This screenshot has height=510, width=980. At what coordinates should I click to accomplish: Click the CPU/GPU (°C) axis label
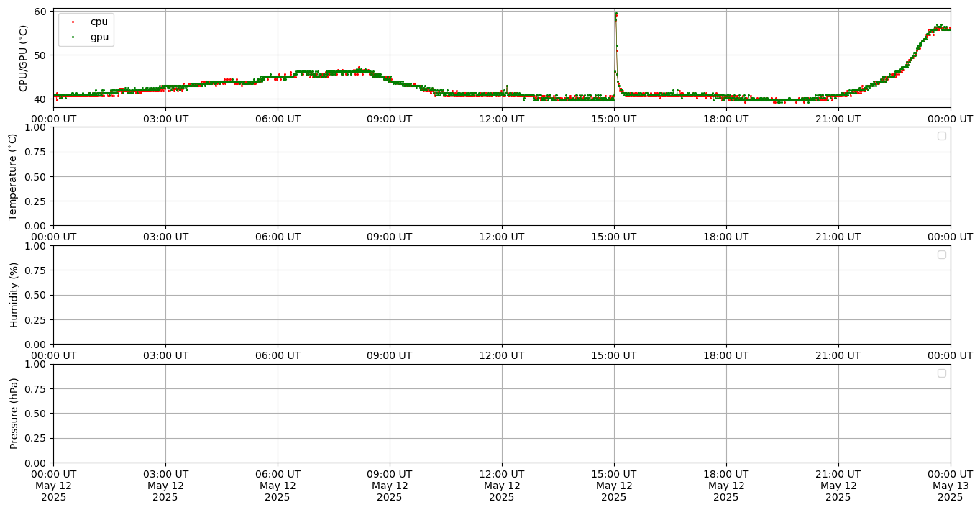(x=24, y=58)
